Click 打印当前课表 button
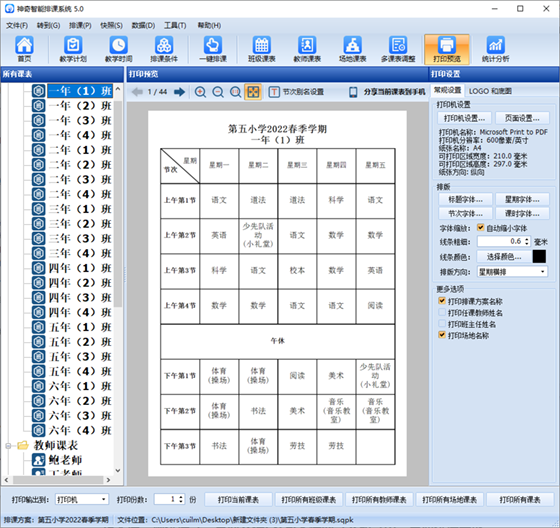Viewport: 560px width, 528px height. [238, 499]
